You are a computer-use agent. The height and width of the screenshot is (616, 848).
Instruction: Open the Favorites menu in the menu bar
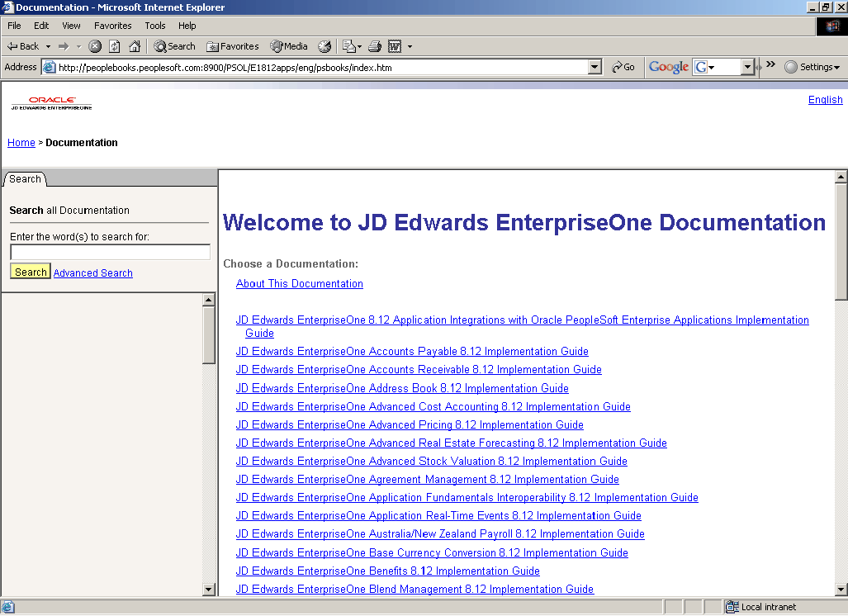(x=112, y=26)
